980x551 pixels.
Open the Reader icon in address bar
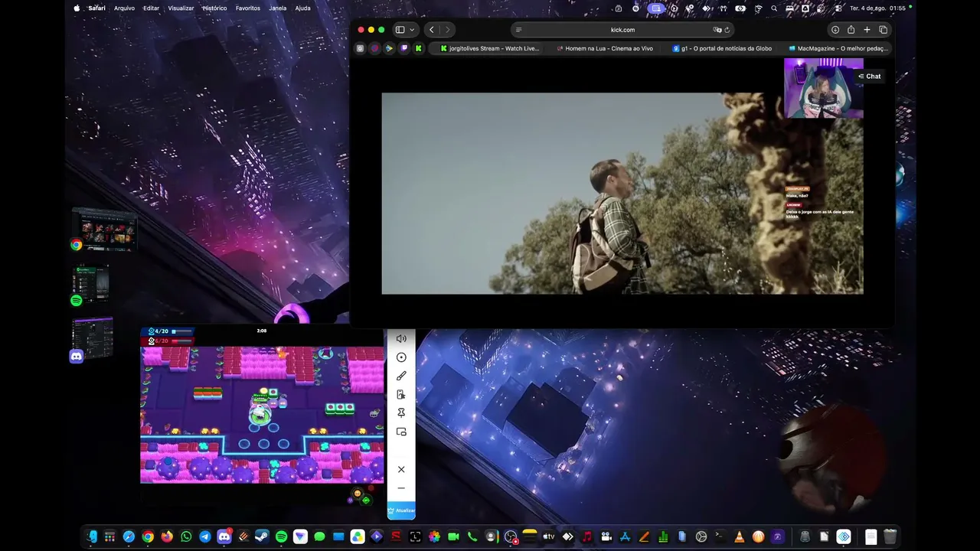(x=518, y=30)
